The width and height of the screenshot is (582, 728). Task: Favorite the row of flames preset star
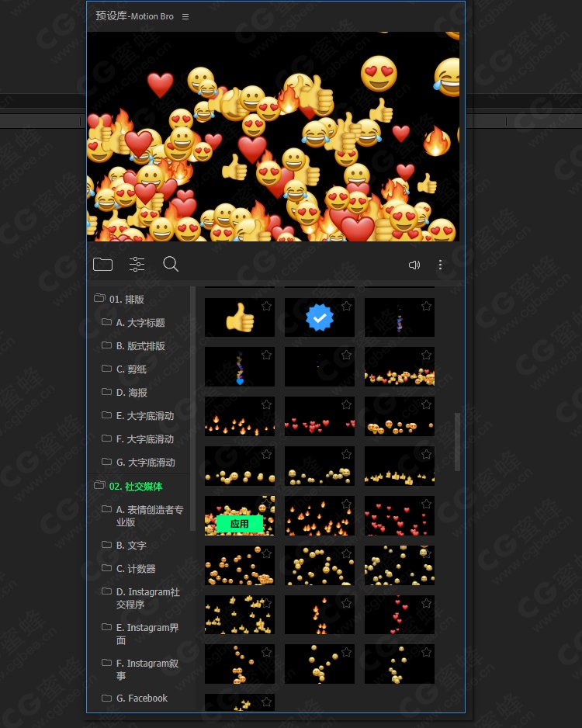[266, 405]
